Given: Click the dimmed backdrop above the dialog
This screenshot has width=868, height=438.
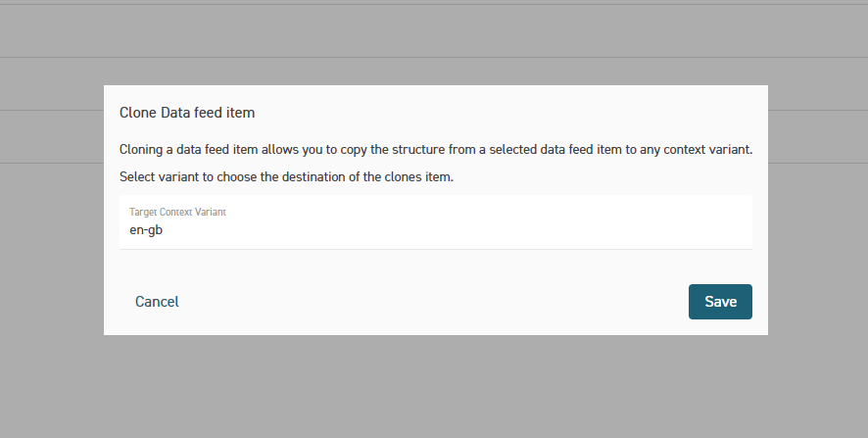Looking at the screenshot, I should (435, 39).
